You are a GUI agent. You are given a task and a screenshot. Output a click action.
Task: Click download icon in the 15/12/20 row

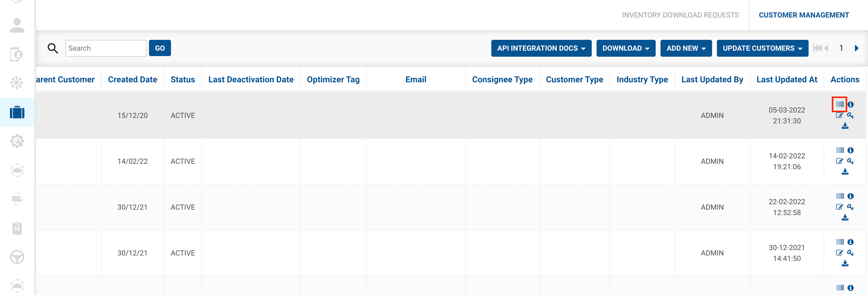click(x=845, y=126)
